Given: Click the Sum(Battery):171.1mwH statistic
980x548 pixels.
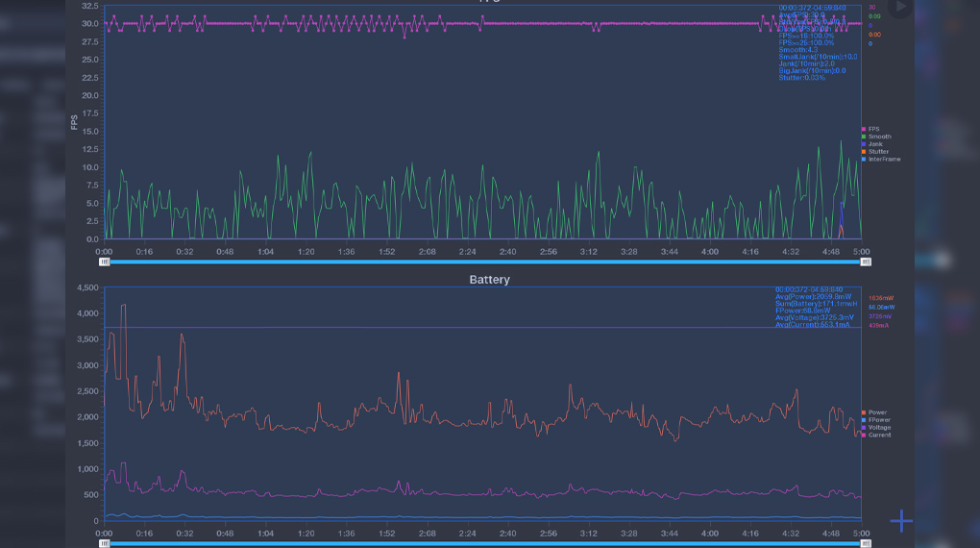Looking at the screenshot, I should (x=817, y=304).
